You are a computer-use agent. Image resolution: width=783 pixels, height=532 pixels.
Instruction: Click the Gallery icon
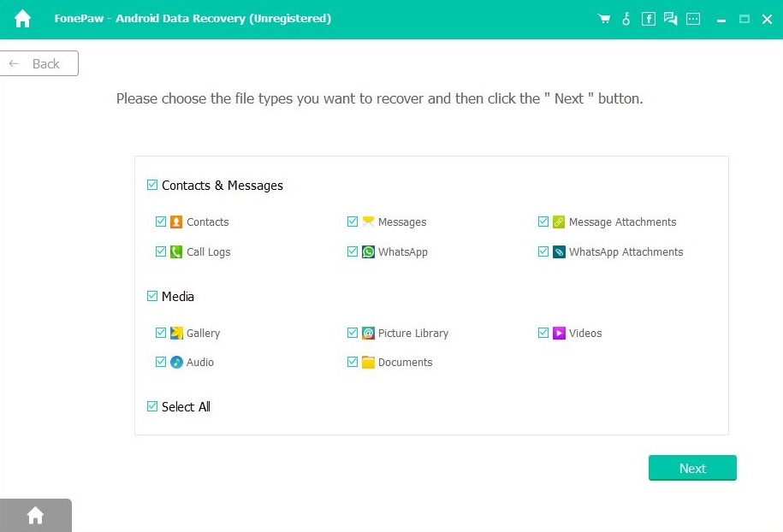[x=175, y=333]
